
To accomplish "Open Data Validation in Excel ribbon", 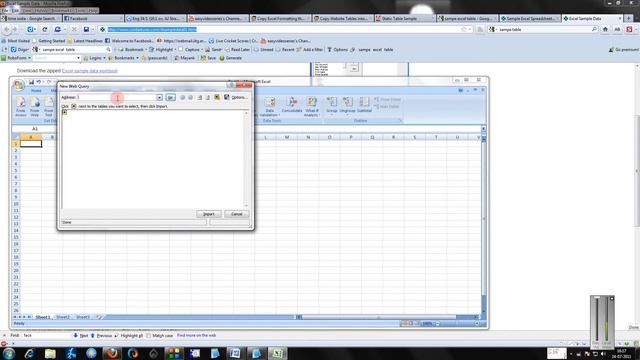I will tap(269, 107).
